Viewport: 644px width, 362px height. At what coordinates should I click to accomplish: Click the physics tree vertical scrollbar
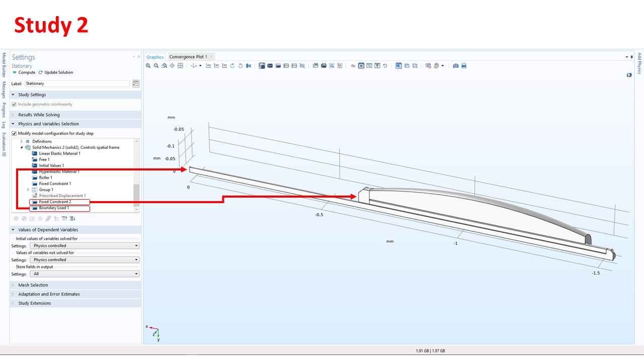click(136, 194)
